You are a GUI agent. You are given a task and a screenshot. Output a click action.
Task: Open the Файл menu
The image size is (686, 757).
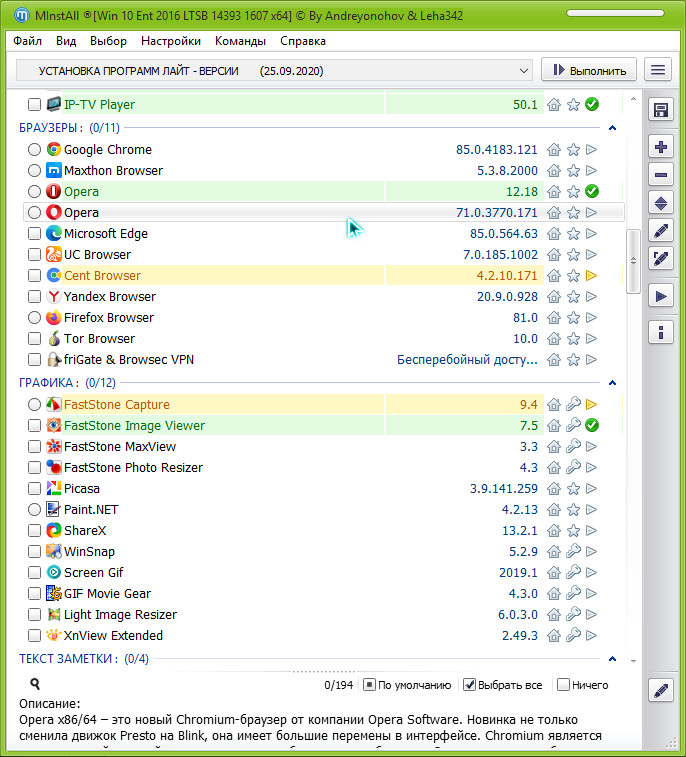28,41
